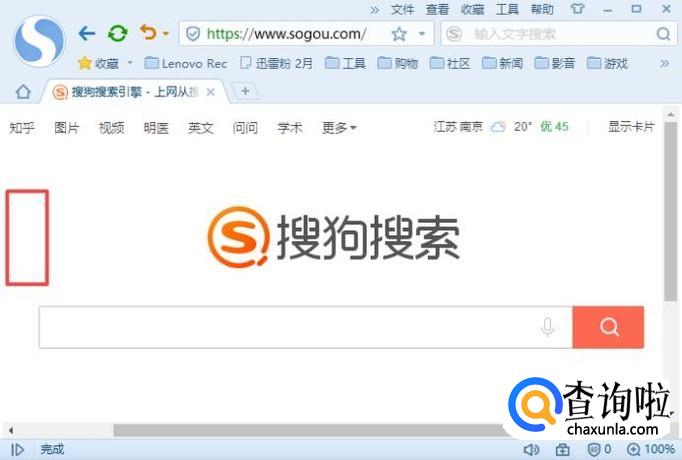Open the 购物 bookmark folder
This screenshot has width=682, height=460.
tap(398, 63)
